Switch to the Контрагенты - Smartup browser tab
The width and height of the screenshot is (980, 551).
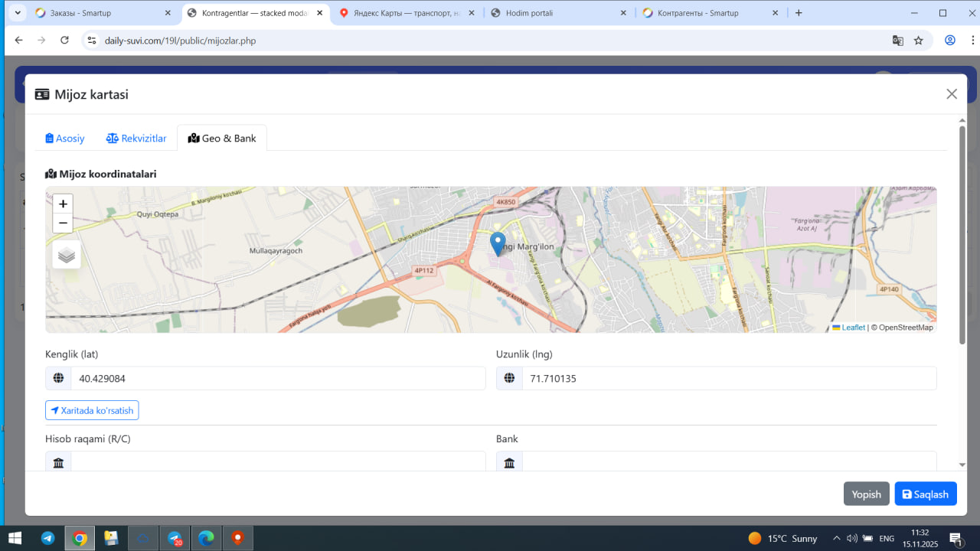point(712,13)
